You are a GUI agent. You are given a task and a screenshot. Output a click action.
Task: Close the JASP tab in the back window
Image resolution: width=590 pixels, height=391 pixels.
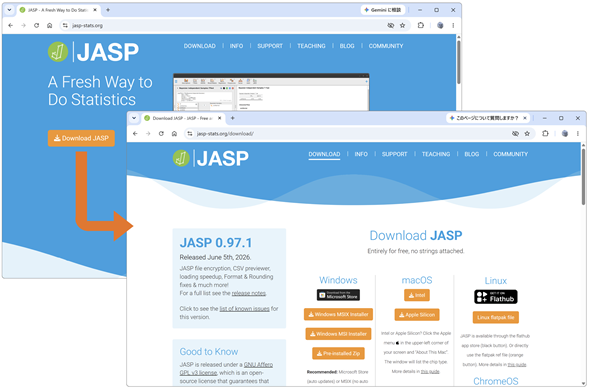(x=95, y=10)
